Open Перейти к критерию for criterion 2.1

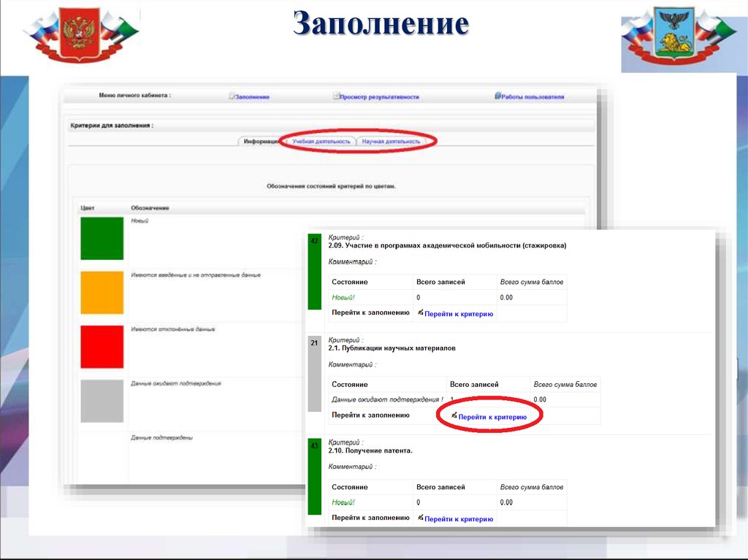pyautogui.click(x=492, y=417)
